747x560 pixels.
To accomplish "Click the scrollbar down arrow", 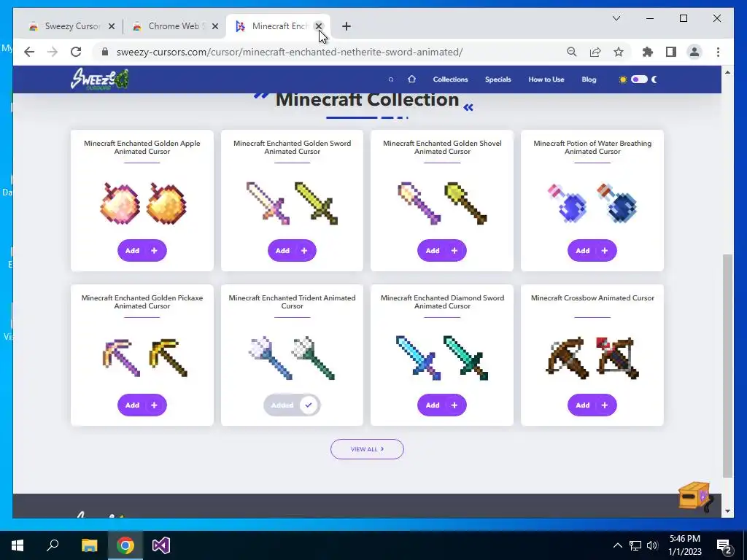I will [727, 511].
